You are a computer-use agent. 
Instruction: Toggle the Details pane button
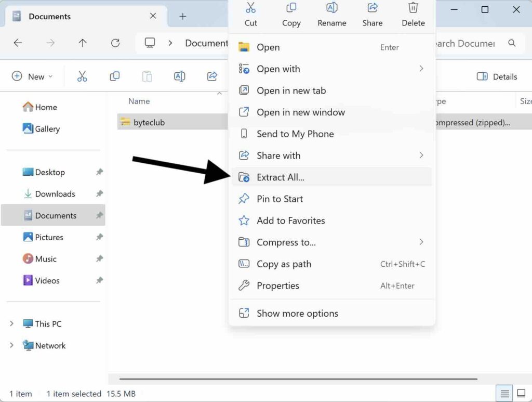pyautogui.click(x=497, y=76)
